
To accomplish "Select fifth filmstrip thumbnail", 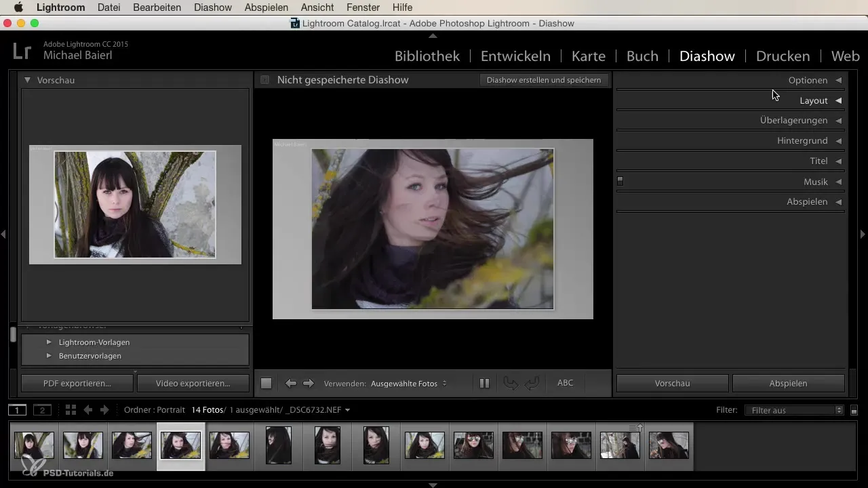I will click(x=229, y=445).
